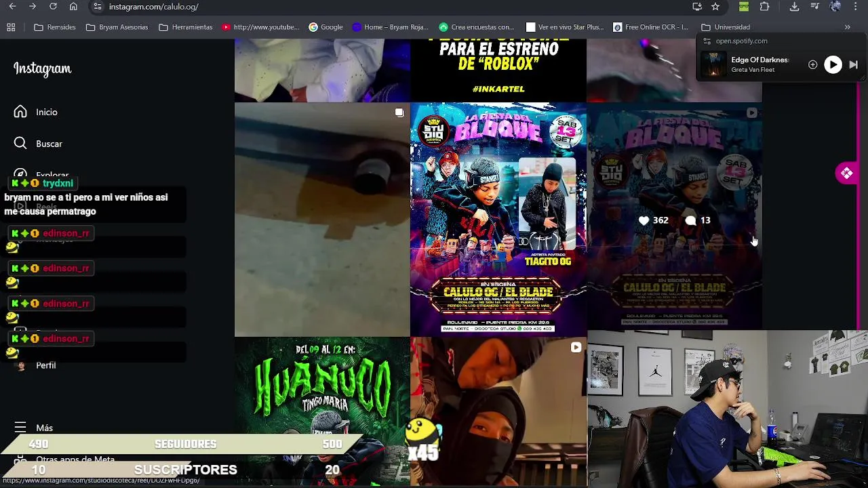Open the blurry carousel post thumbnail
Image resolution: width=868 pixels, height=488 pixels.
(x=322, y=220)
